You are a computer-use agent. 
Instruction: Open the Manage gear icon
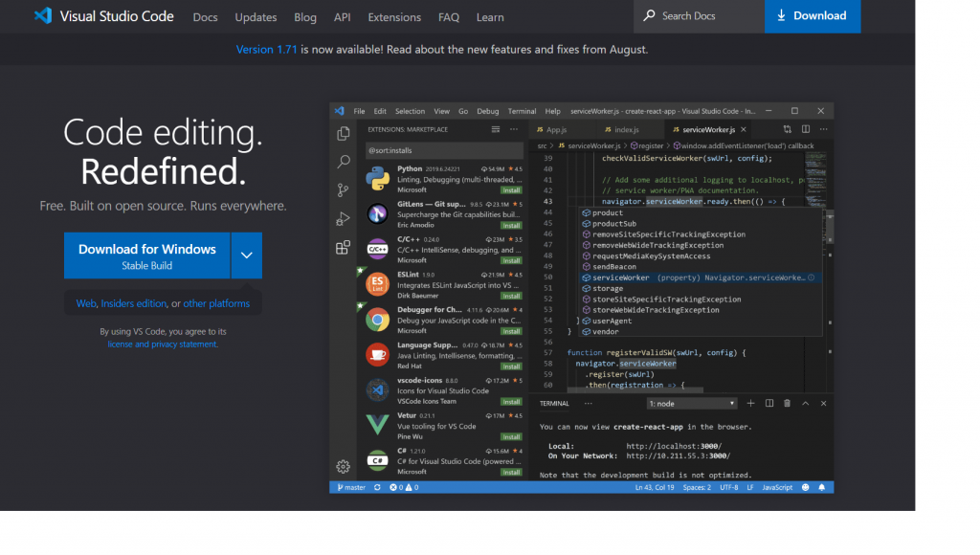coord(344,466)
